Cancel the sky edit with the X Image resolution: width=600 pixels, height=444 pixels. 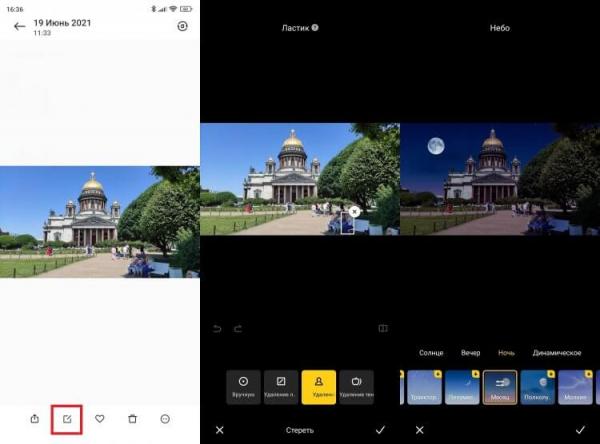pyautogui.click(x=420, y=430)
